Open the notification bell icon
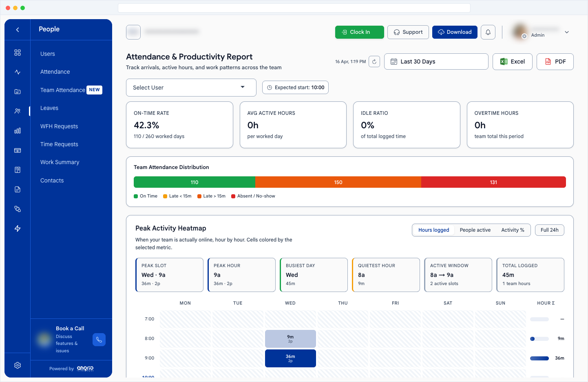This screenshot has width=588, height=382. (x=488, y=32)
